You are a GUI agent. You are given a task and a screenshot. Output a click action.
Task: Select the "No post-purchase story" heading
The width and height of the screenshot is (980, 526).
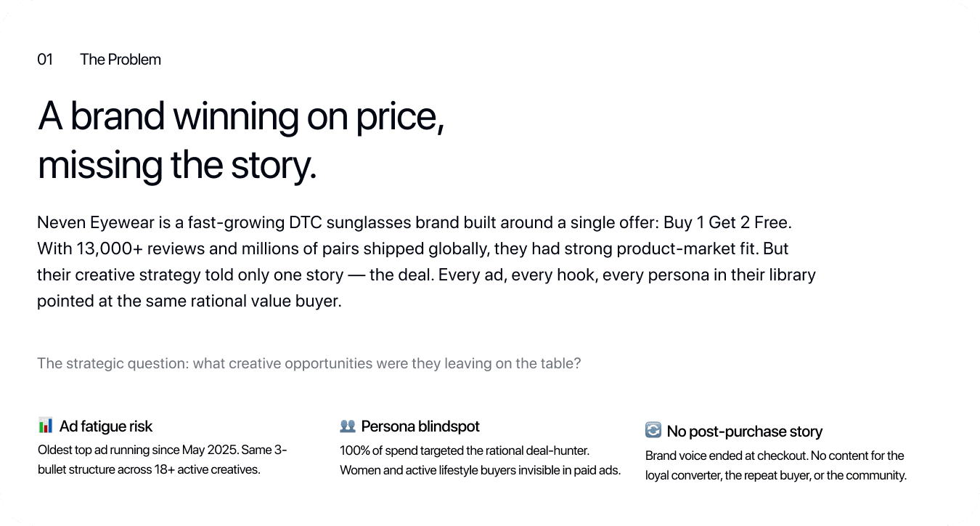pos(745,432)
